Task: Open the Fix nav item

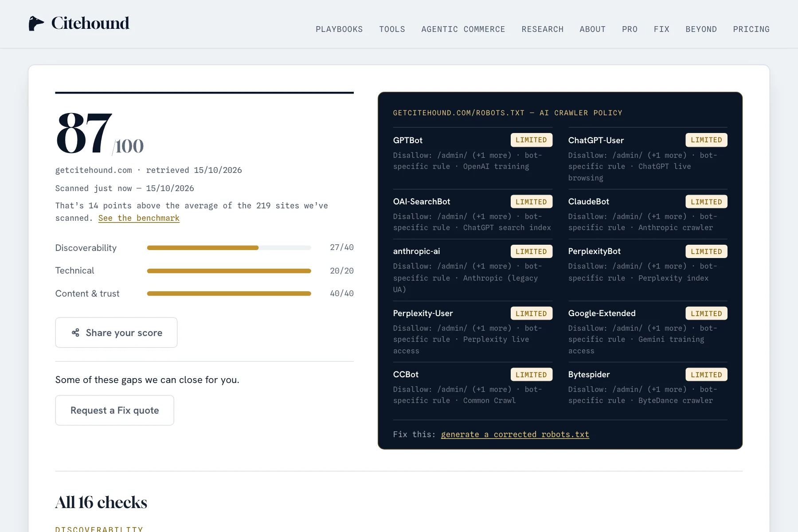Action: pyautogui.click(x=661, y=29)
